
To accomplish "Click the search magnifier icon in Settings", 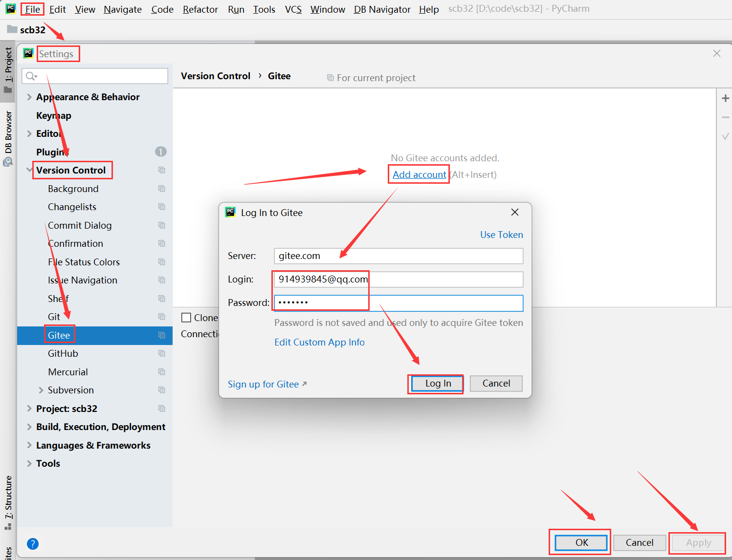I will (x=31, y=76).
